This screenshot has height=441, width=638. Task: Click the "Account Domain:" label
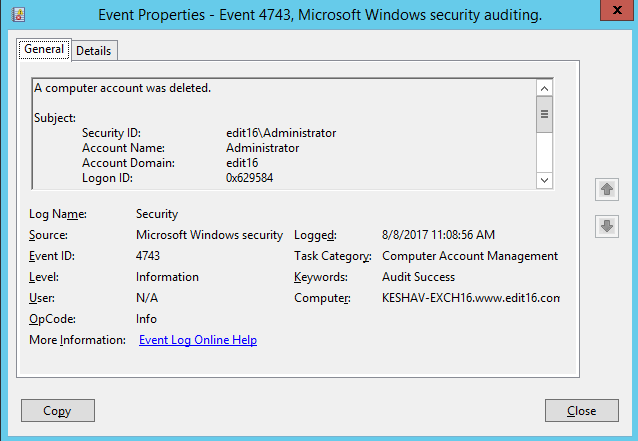click(x=129, y=163)
